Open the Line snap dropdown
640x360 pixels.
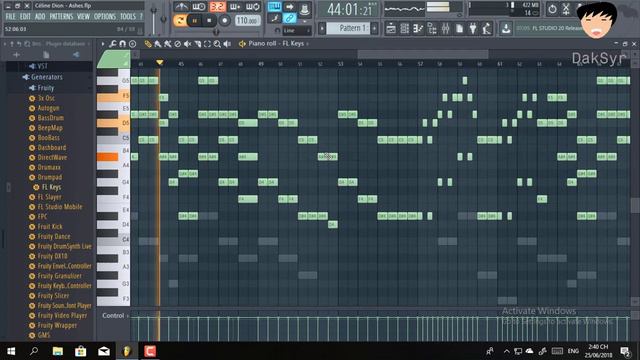[x=297, y=31]
